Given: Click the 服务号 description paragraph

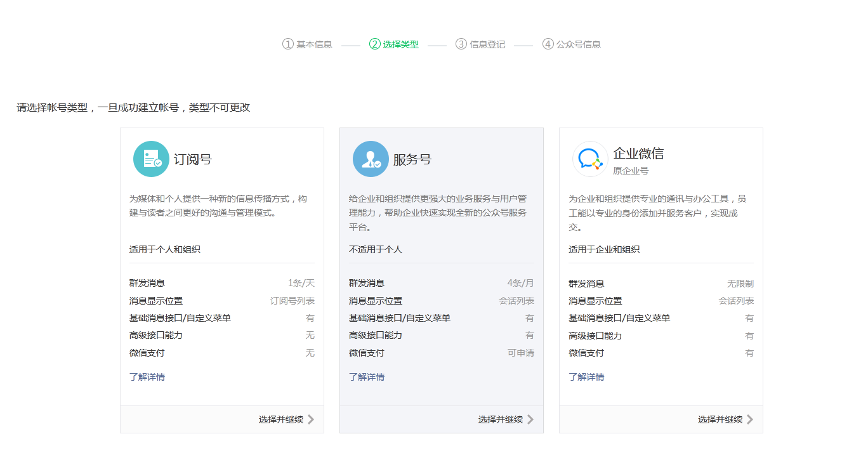Looking at the screenshot, I should tap(438, 213).
